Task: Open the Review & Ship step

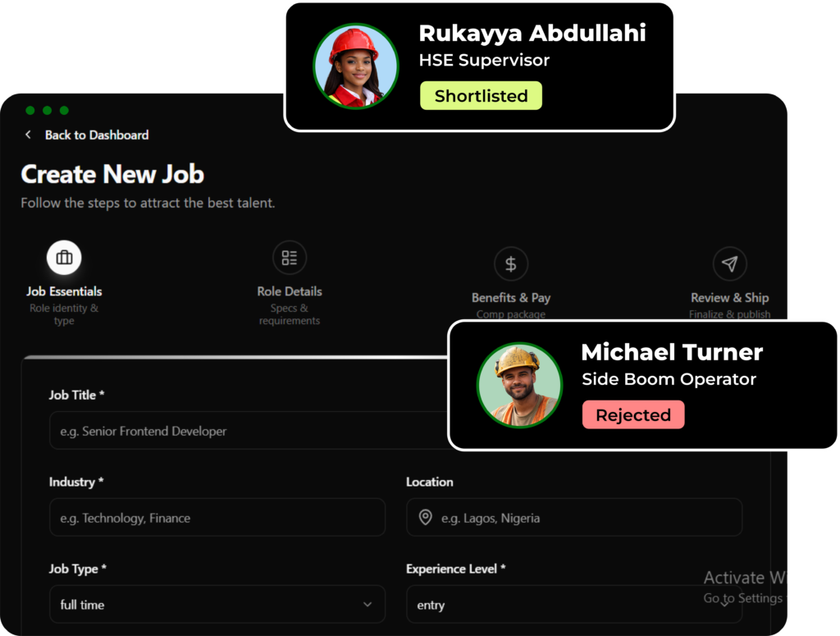Action: [729, 298]
